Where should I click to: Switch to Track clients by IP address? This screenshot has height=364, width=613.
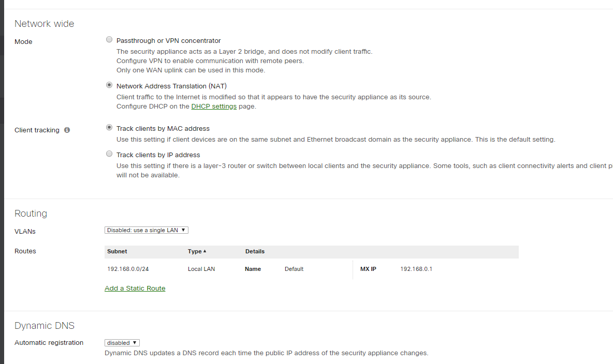coord(109,154)
